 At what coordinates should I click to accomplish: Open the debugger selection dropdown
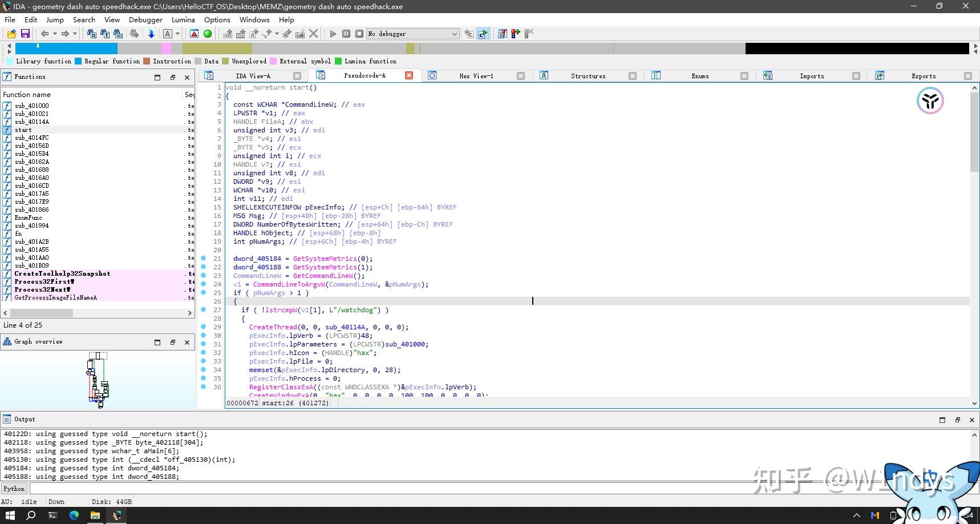454,34
